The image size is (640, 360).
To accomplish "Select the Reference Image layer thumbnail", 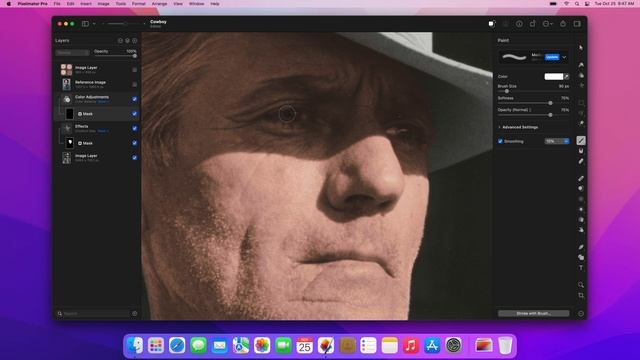I will [66, 84].
